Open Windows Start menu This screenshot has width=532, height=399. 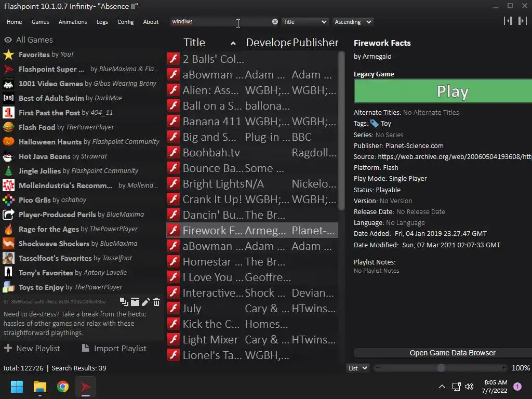(17, 387)
